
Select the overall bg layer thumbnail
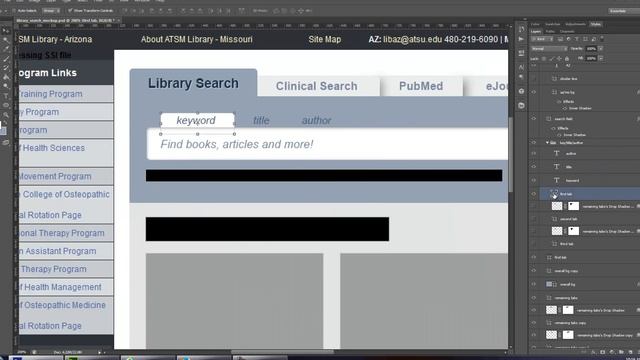pos(549,284)
